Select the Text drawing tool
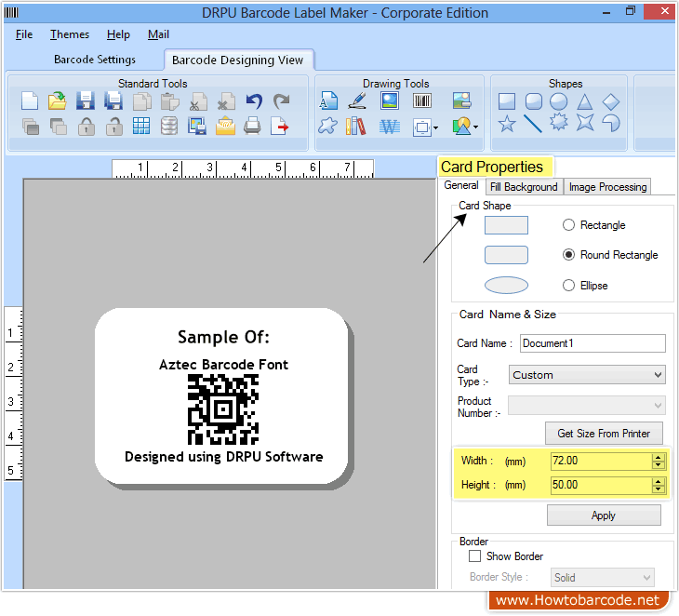679x616 pixels. tap(328, 100)
